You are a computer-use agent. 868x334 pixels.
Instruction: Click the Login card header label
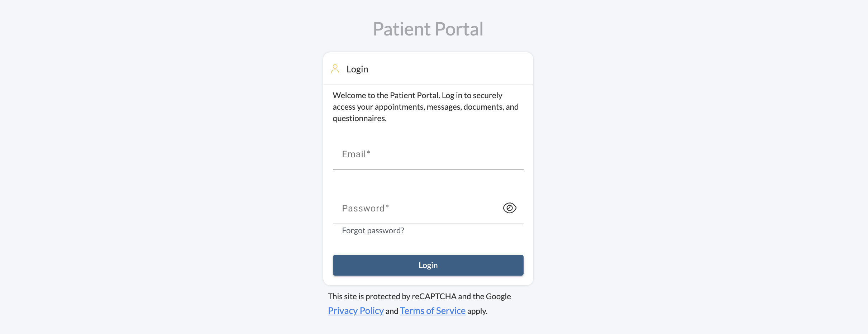(x=357, y=69)
